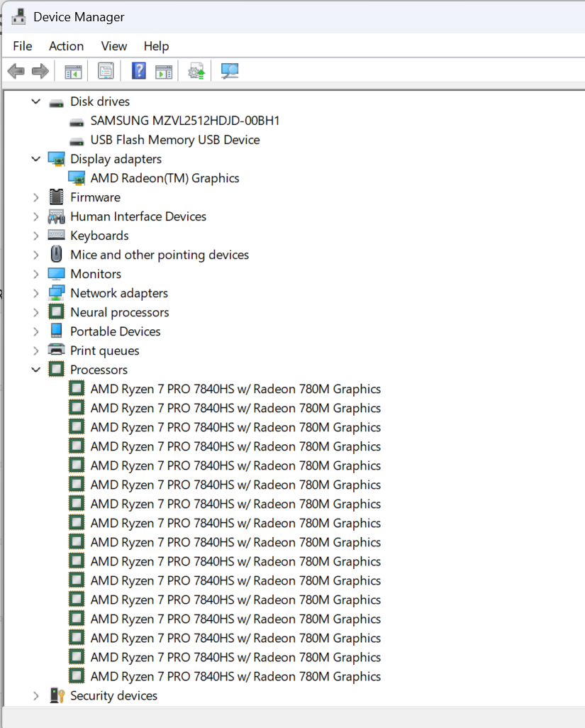
Task: Select the Processors category label
Action: click(x=99, y=370)
